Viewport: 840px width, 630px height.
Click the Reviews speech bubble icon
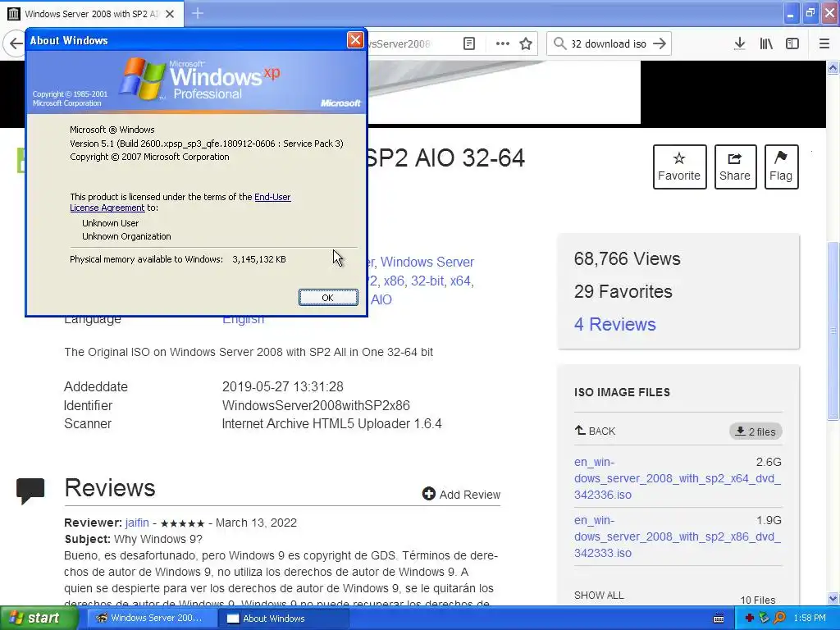point(30,491)
